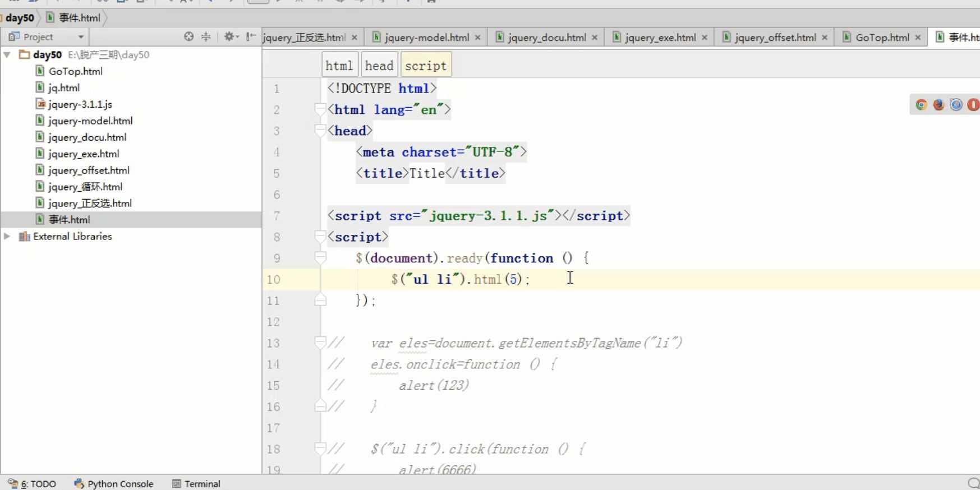Switch to jquery_exe.html tab

[660, 38]
